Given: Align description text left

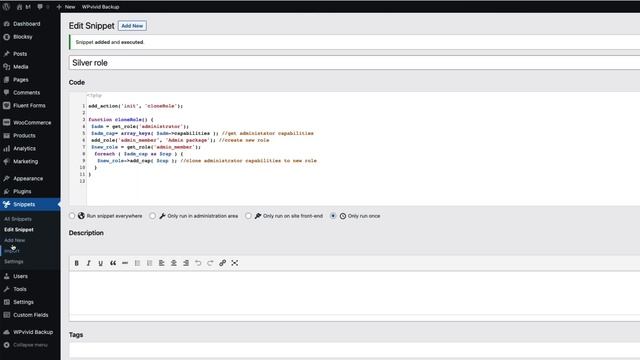Looking at the screenshot, I should (x=162, y=263).
